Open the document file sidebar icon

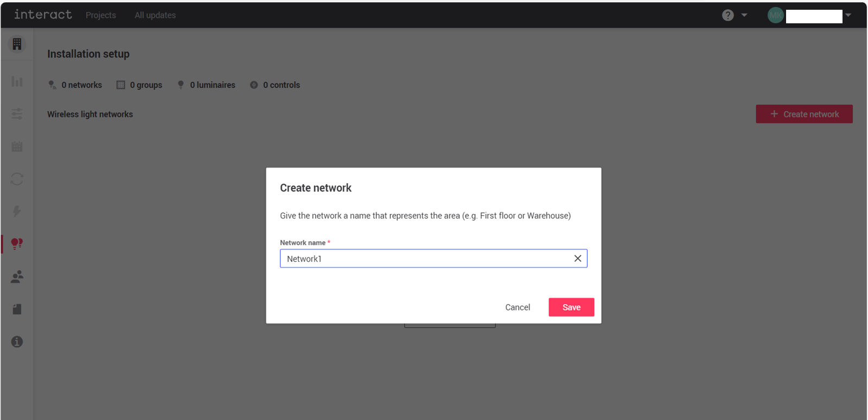point(17,309)
